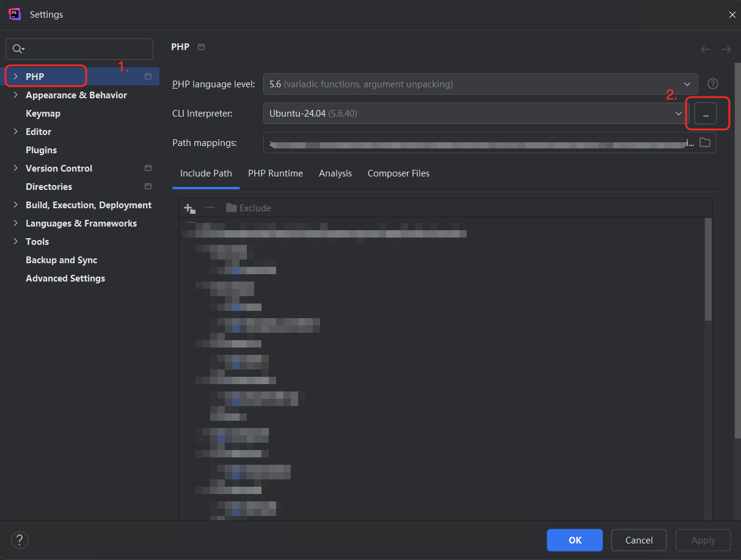The image size is (741, 560).
Task: Select Directories in settings tree
Action: pyautogui.click(x=49, y=187)
